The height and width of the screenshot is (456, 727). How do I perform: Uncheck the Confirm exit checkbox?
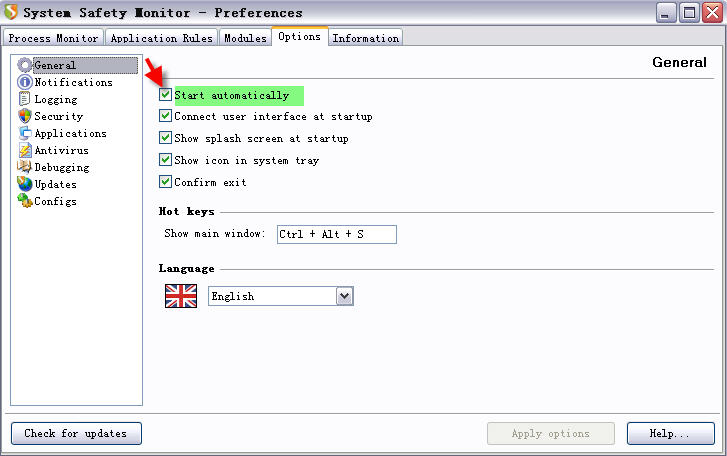click(x=166, y=182)
